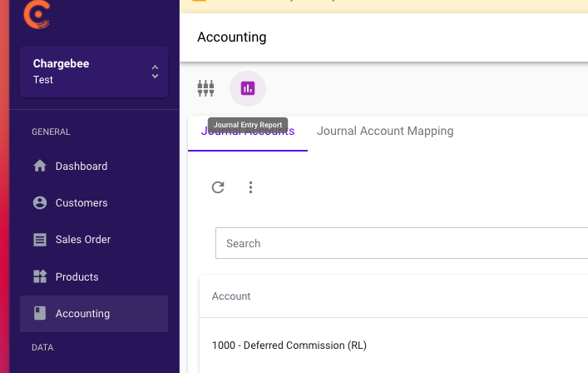Click the Products shapes icon
The height and width of the screenshot is (373, 588).
click(40, 276)
